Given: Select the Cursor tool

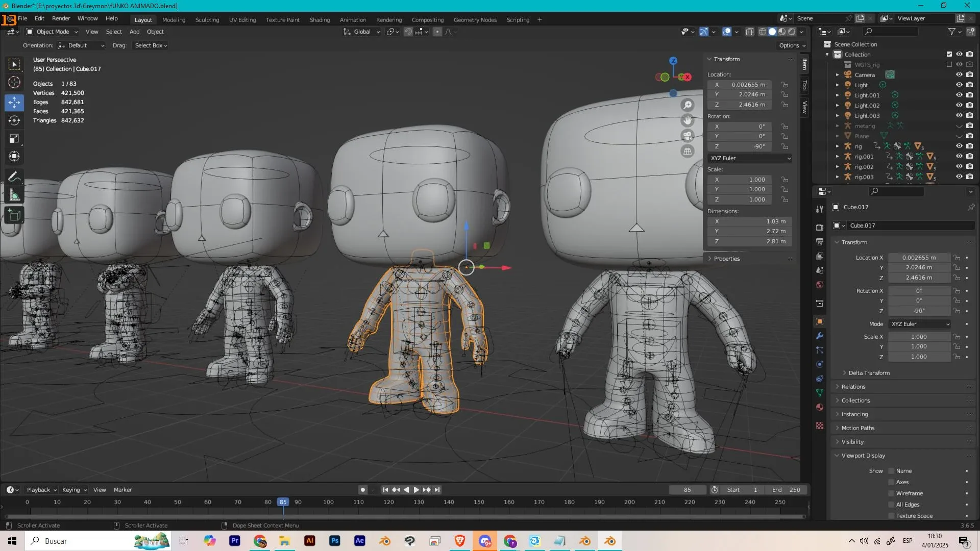Looking at the screenshot, I should coord(14,82).
